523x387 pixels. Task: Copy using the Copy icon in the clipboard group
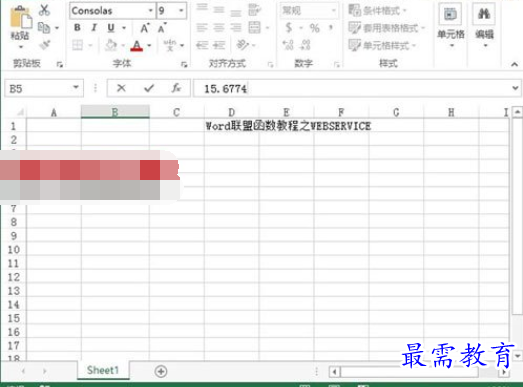click(x=44, y=27)
